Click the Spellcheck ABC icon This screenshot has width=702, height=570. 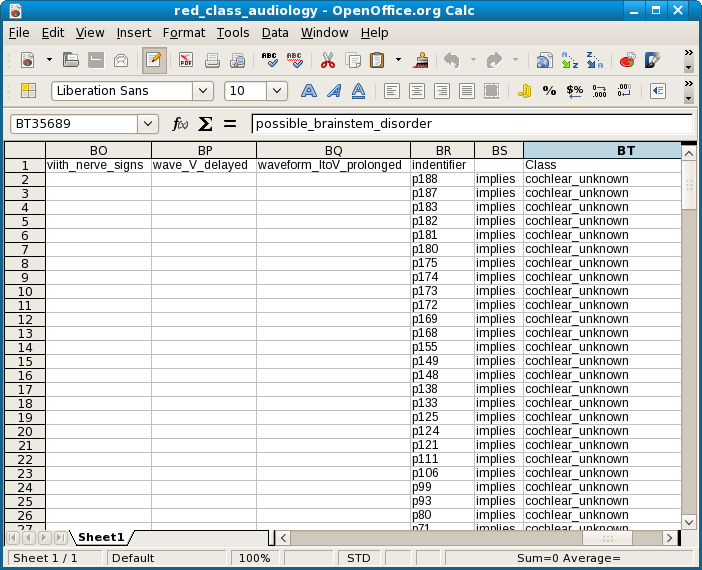(270, 60)
